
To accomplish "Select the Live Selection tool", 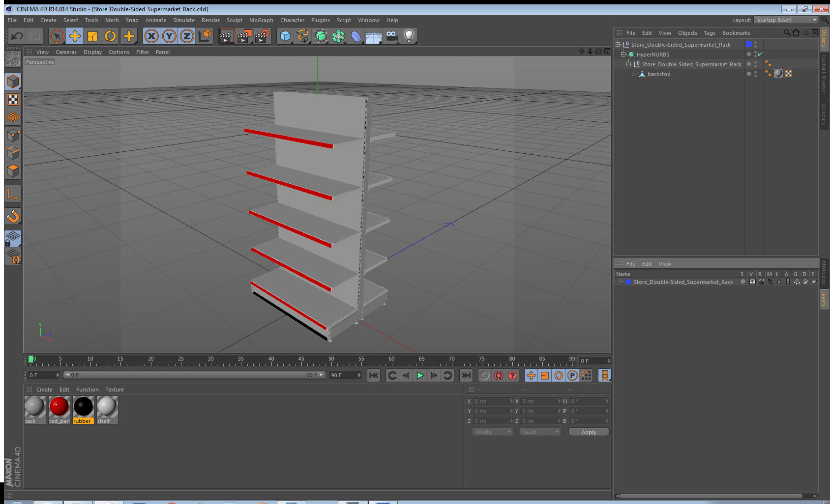I will pos(57,36).
